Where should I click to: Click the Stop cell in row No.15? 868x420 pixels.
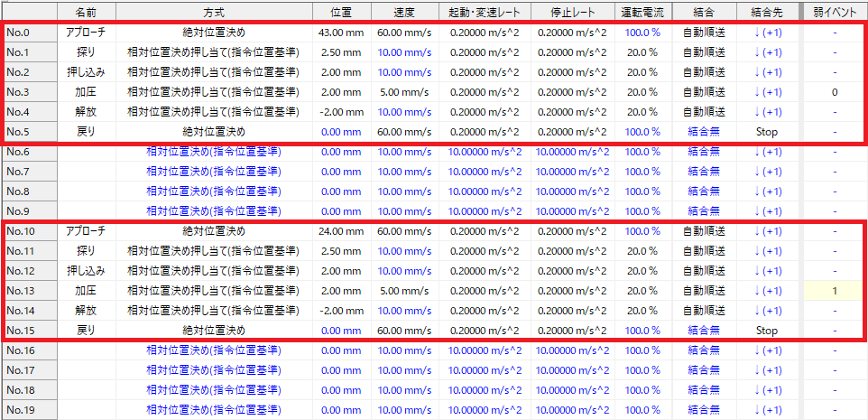(767, 331)
